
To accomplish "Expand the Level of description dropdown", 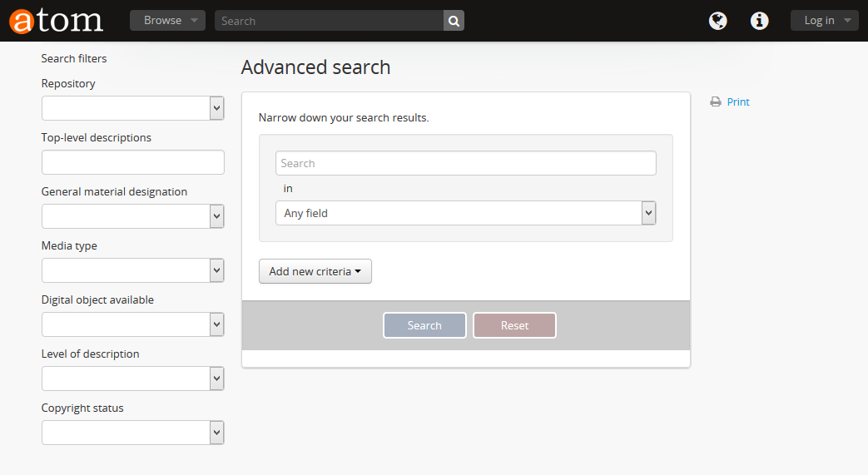I will [133, 379].
